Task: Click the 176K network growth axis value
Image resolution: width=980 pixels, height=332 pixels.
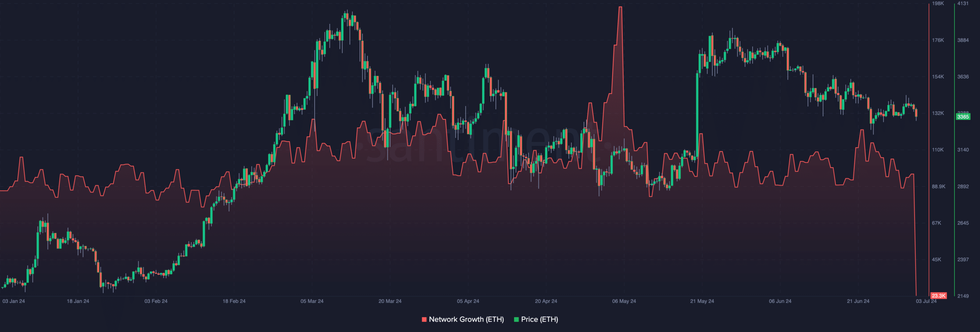Action: [938, 40]
